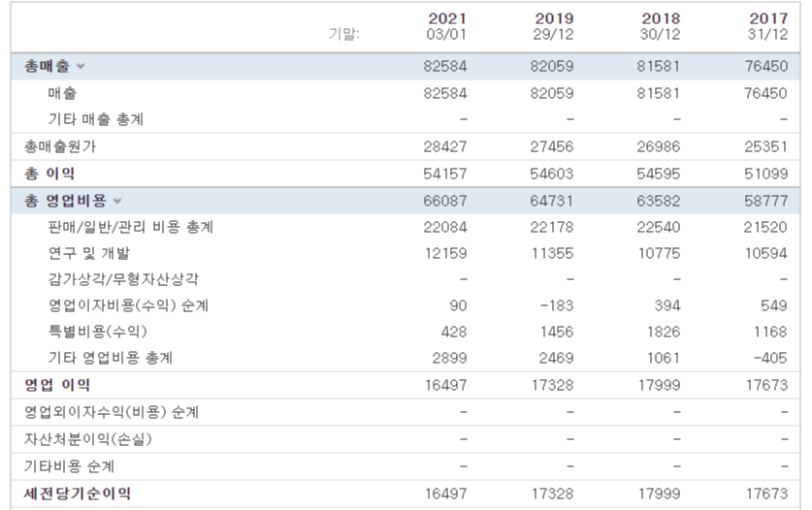Click 총매출원가 value 25351
This screenshot has height=510, width=812.
click(766, 146)
